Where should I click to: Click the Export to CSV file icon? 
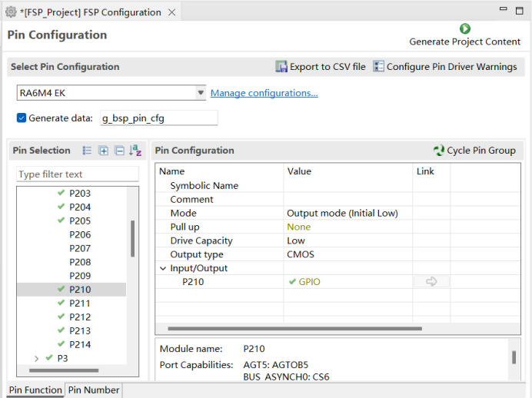281,66
